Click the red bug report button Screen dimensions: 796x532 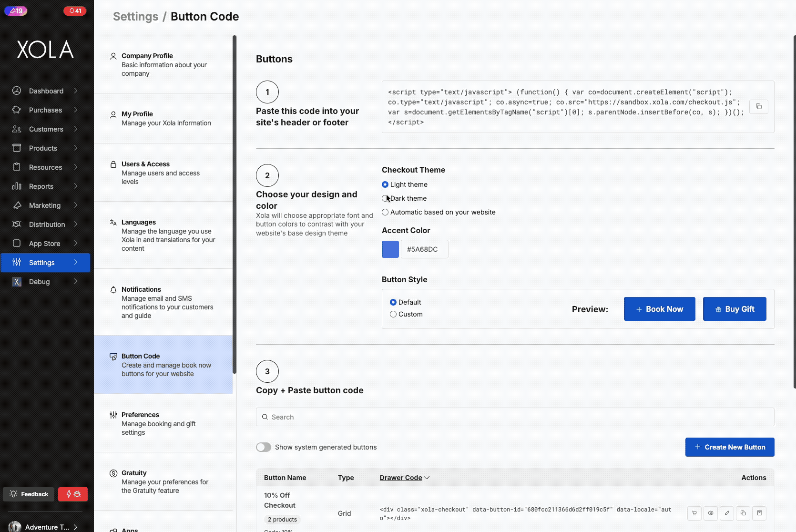tap(73, 494)
